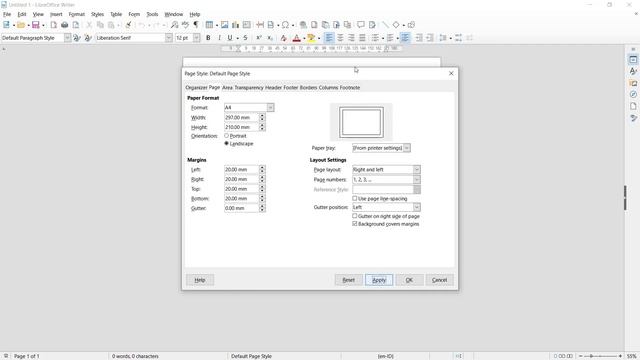Viewport: 640px width, 360px height.
Task: Switch to the Footnote tab
Action: pos(350,87)
